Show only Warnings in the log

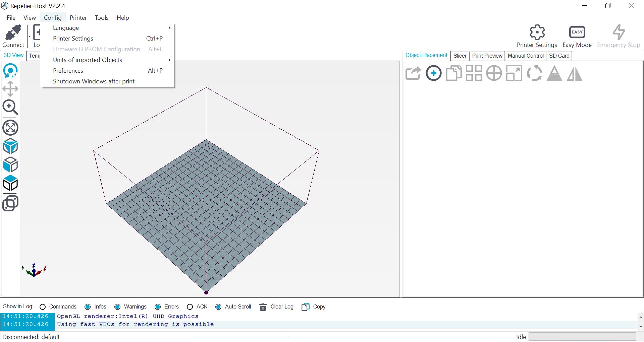point(117,306)
